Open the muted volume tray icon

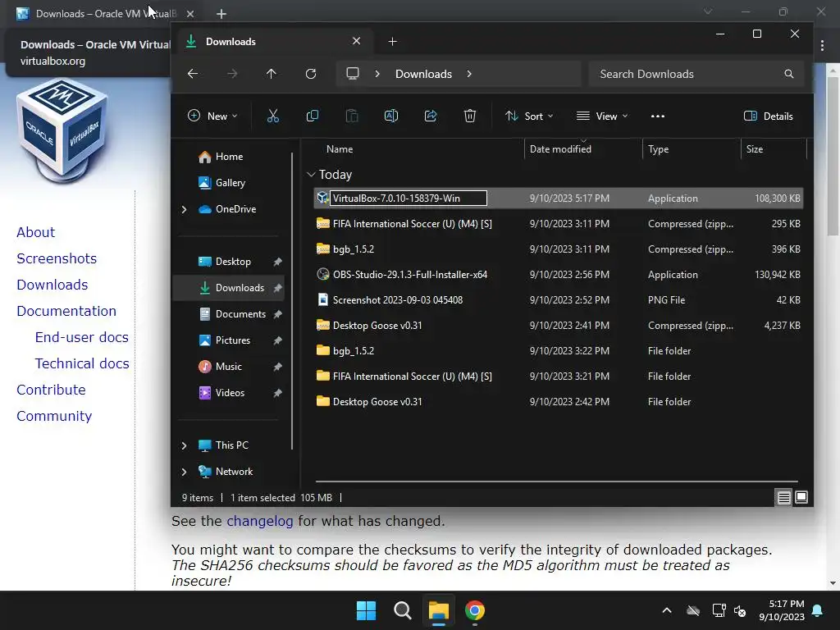click(x=741, y=610)
